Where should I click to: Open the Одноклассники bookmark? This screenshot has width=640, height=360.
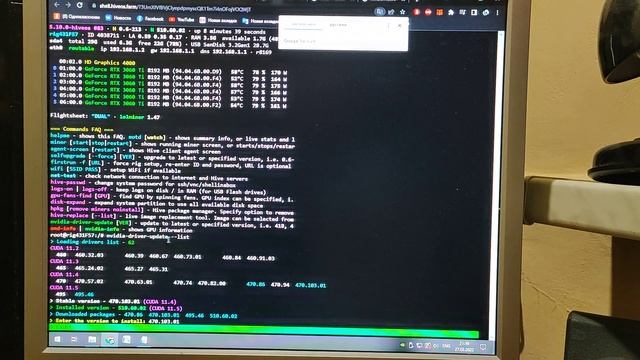coord(77,17)
